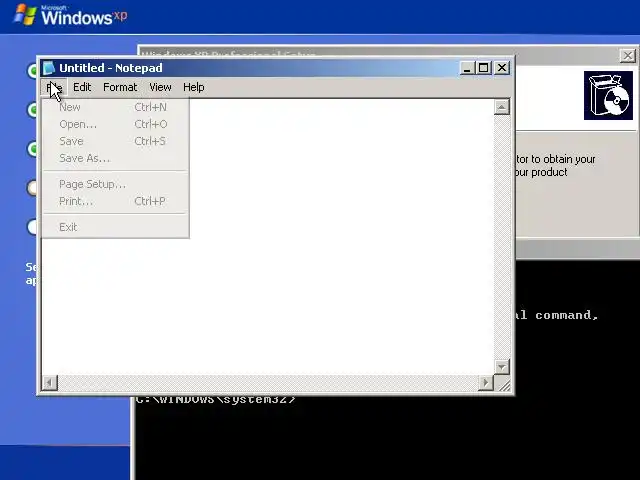The height and width of the screenshot is (480, 640).
Task: Open the File menu in Notepad
Action: point(54,87)
